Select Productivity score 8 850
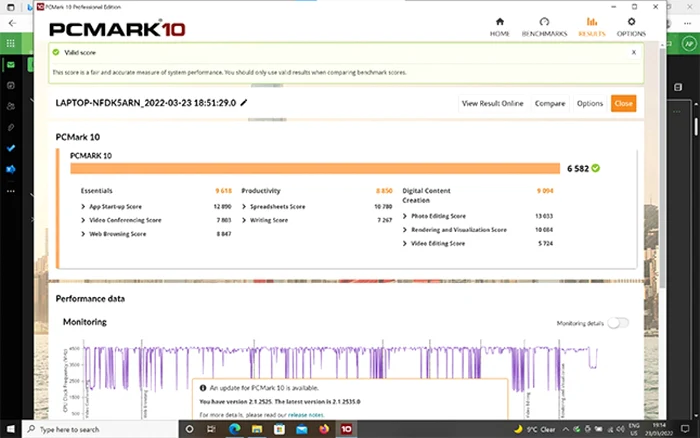 tap(384, 191)
